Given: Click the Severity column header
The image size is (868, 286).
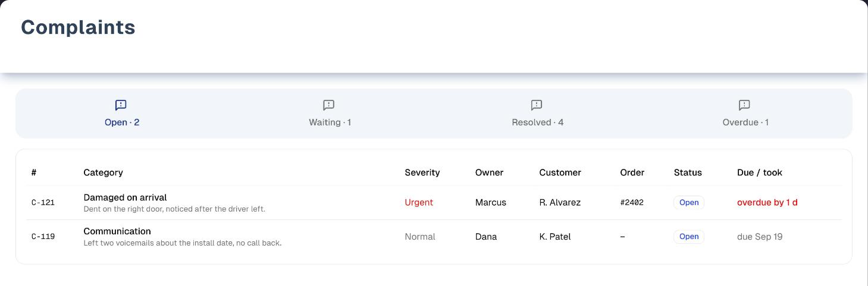Looking at the screenshot, I should pyautogui.click(x=422, y=172).
